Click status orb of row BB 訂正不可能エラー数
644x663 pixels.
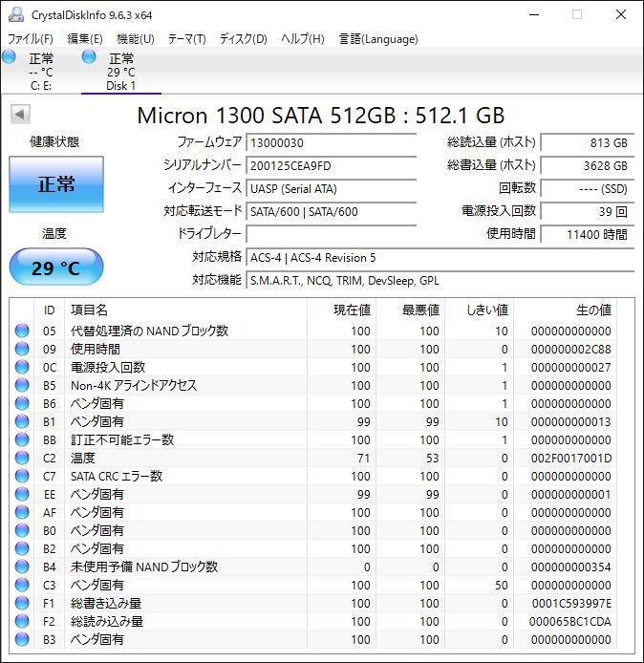click(22, 439)
